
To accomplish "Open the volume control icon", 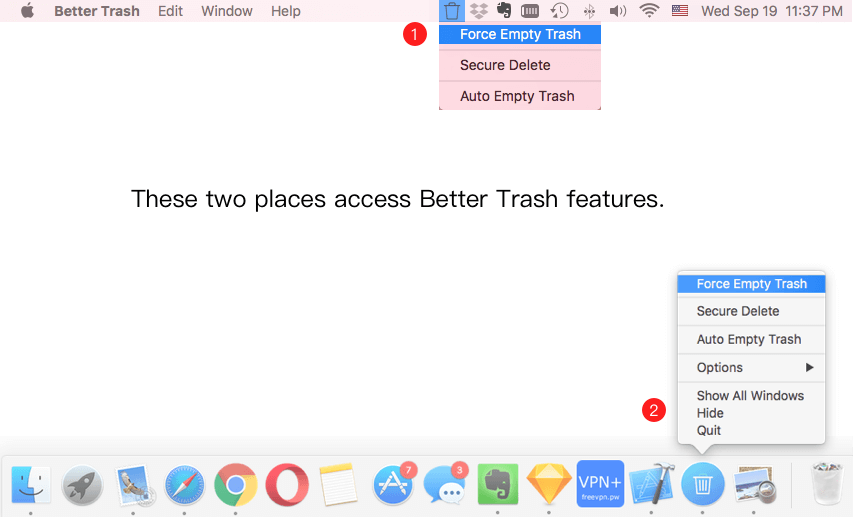I will (617, 11).
